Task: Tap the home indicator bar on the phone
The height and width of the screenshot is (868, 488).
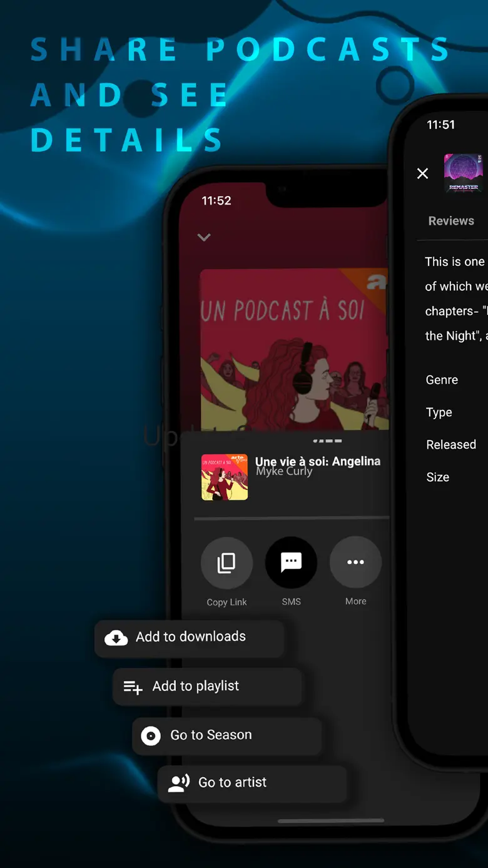Action: pos(331,821)
